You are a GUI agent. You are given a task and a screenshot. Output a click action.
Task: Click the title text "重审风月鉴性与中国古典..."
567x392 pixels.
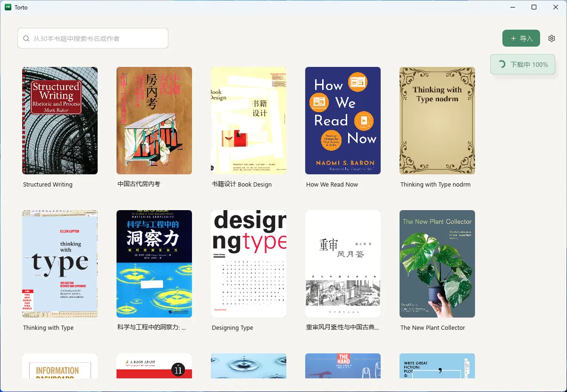[x=342, y=327]
